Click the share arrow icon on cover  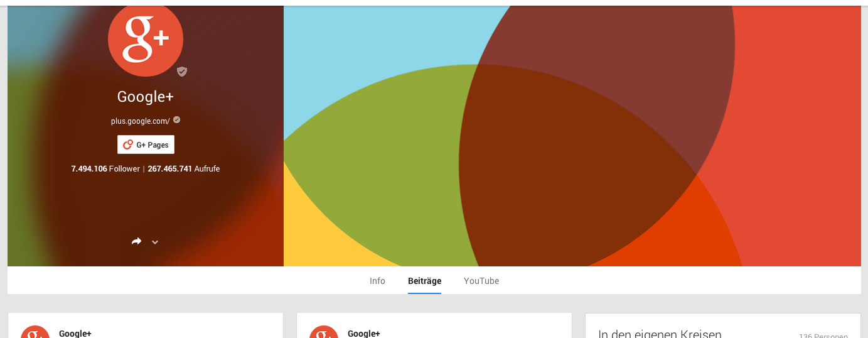click(x=136, y=241)
